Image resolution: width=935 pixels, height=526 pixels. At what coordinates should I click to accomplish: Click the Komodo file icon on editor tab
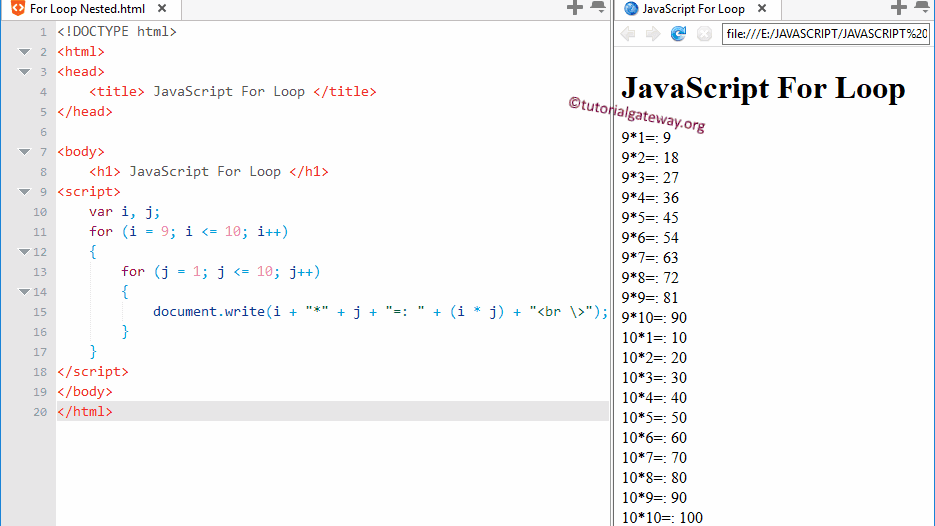(18, 8)
